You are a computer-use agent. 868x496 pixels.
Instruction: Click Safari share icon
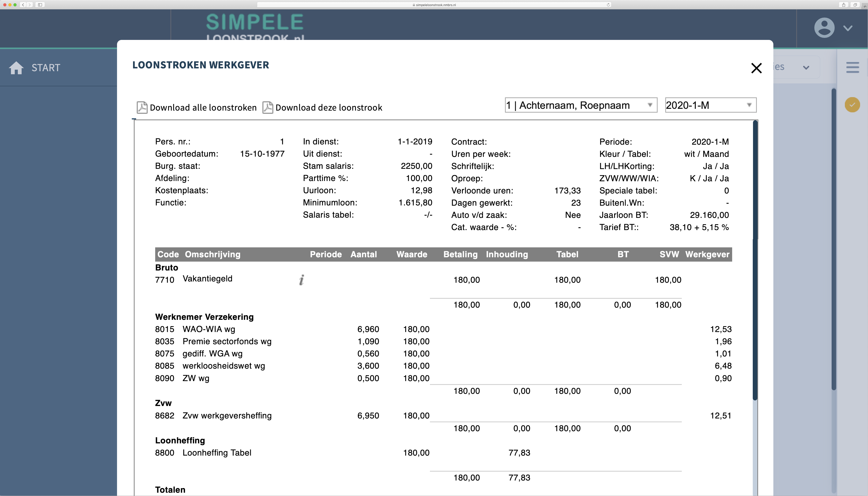pos(844,5)
